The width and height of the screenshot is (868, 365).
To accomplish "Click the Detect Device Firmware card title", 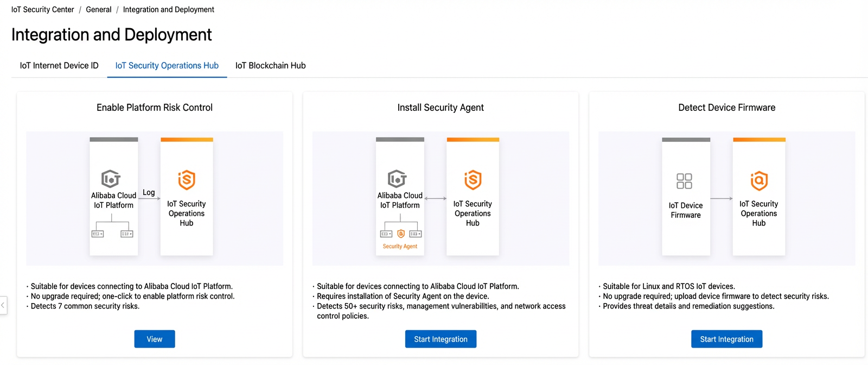I will pos(726,108).
